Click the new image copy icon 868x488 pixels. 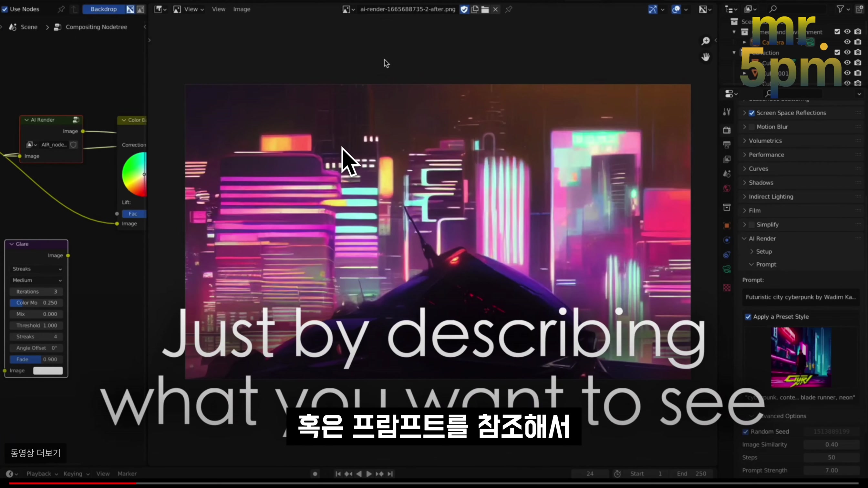tap(475, 9)
